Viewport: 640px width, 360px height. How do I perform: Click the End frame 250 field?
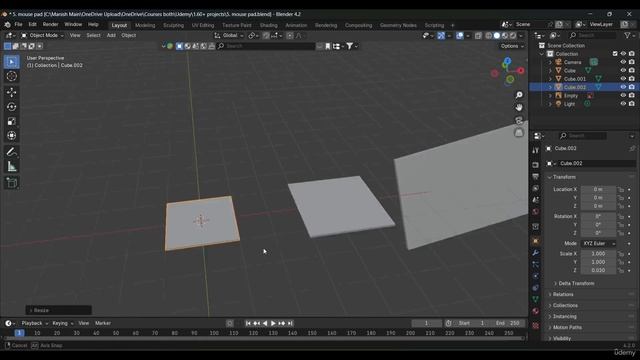[x=508, y=323]
